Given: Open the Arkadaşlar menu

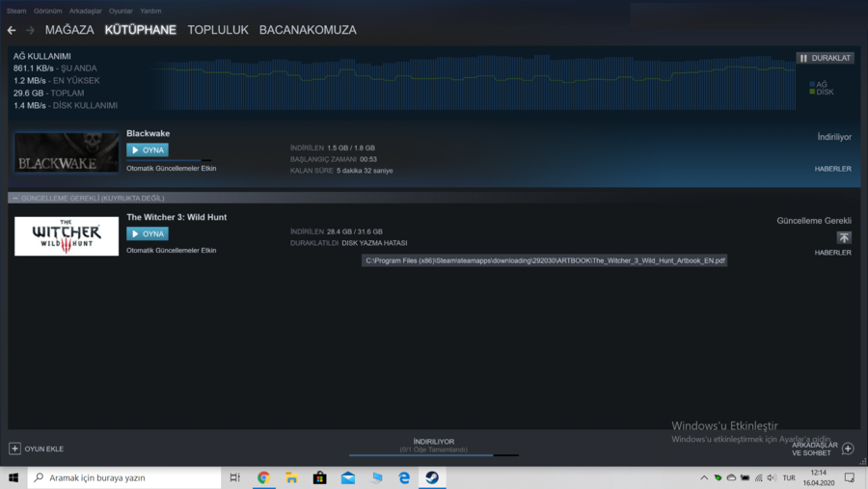Looking at the screenshot, I should pos(85,11).
